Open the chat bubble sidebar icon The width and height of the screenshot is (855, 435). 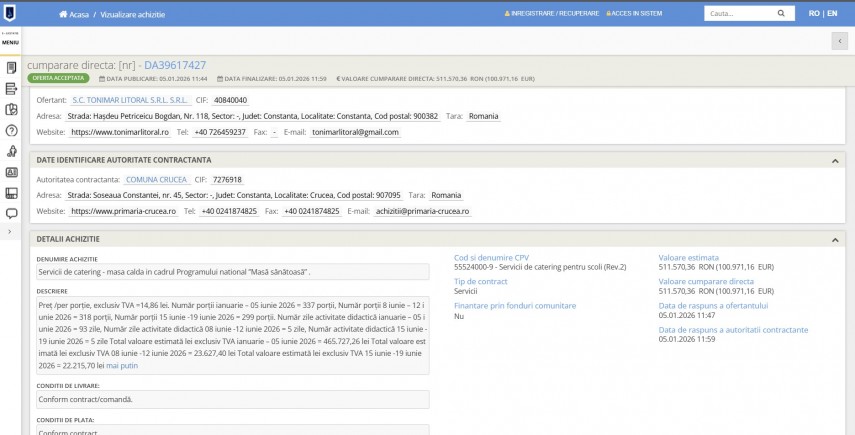(x=11, y=213)
